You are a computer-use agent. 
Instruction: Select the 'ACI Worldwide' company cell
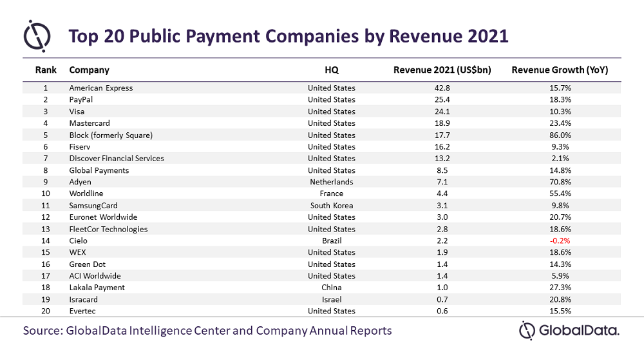tap(95, 276)
